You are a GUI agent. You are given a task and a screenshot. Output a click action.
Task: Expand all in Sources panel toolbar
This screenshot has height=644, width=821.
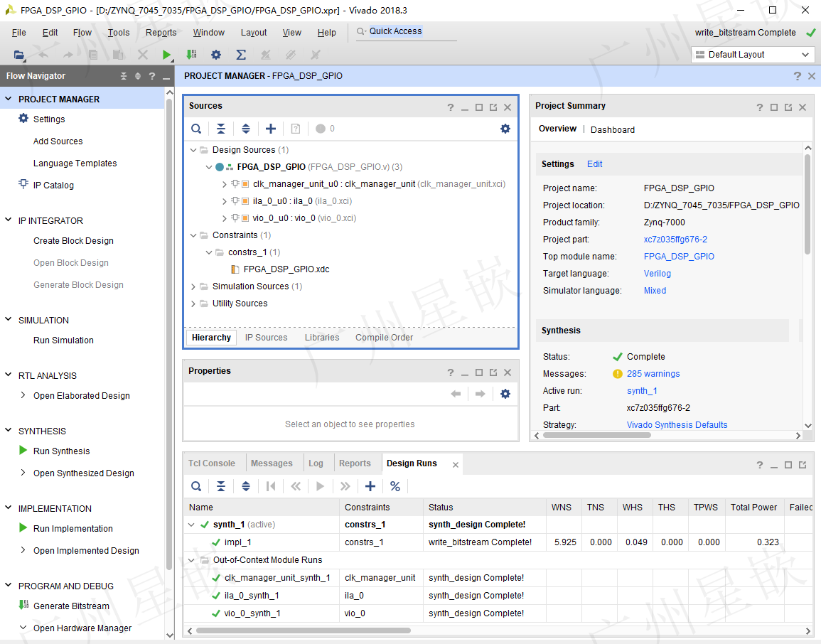(x=245, y=129)
